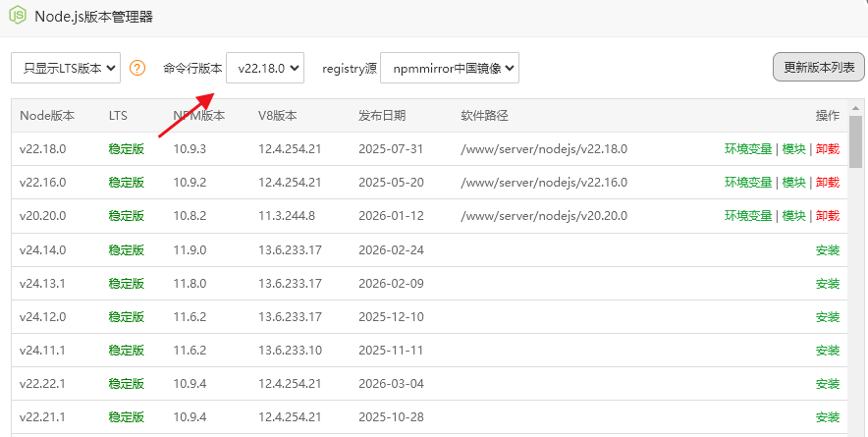868x437 pixels.
Task: Click 环境变量 for v22.18.0
Action: [748, 149]
